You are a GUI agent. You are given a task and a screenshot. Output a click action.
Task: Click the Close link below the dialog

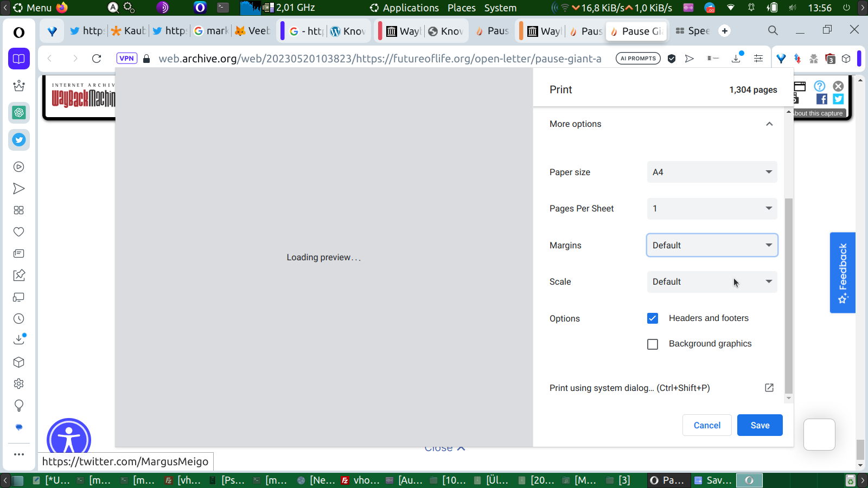coord(445,448)
